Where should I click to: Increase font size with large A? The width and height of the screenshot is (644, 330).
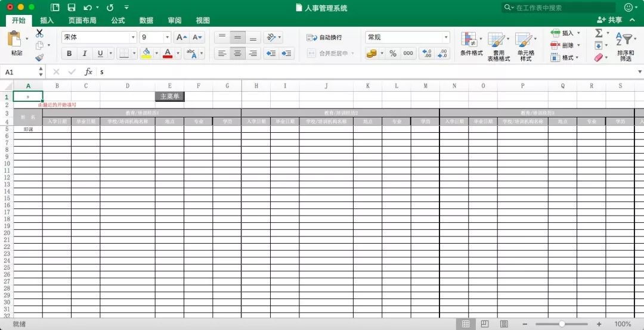coord(181,38)
